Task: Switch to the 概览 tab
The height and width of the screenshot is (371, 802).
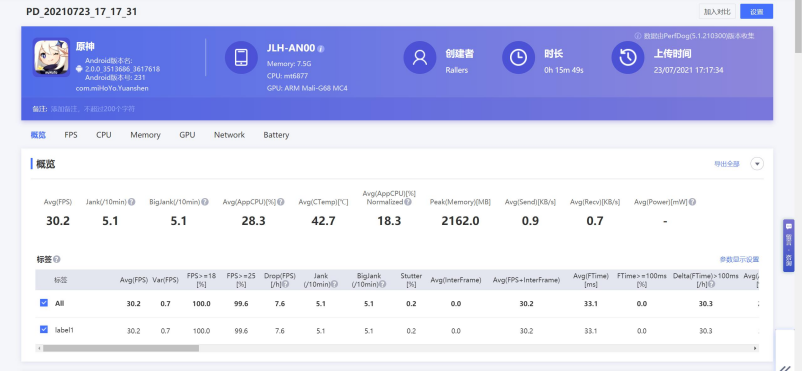Action: pyautogui.click(x=38, y=135)
